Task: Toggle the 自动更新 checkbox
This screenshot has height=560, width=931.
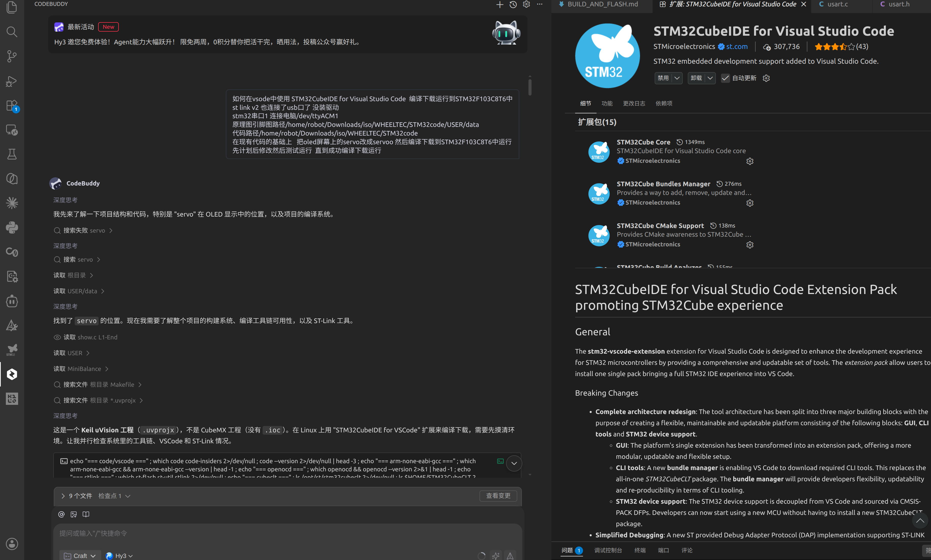Action: [725, 78]
